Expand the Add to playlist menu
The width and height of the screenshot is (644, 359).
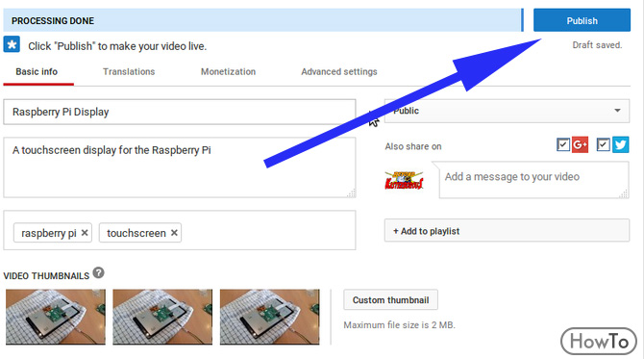[x=507, y=231]
